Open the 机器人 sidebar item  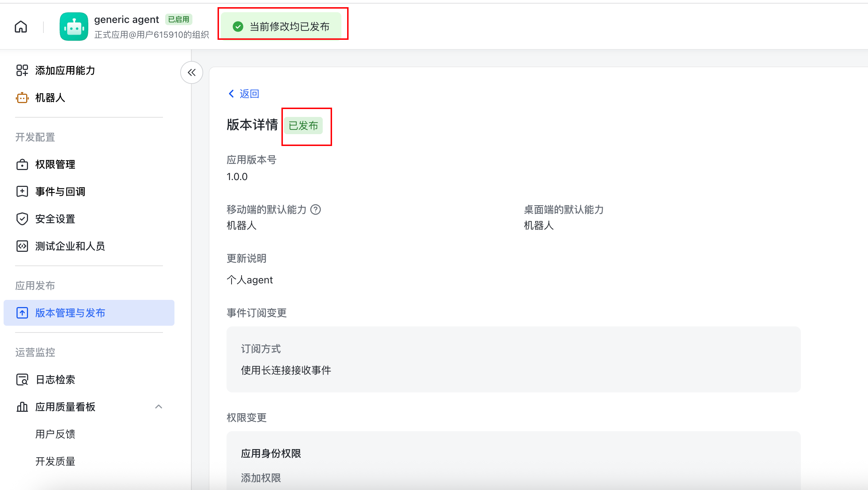tap(50, 98)
